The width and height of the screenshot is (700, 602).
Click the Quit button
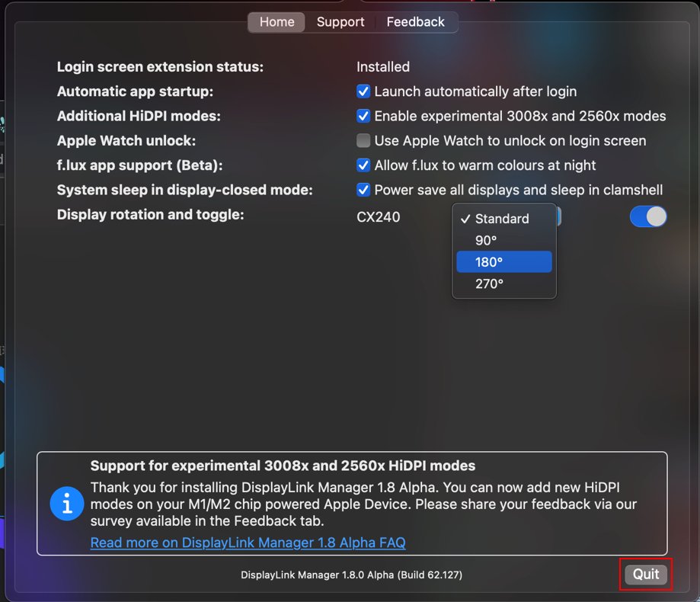point(645,575)
